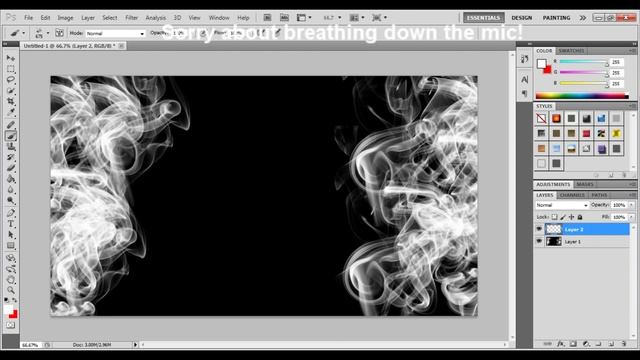Switch to the Channels tab
The image size is (640, 360).
coord(572,195)
